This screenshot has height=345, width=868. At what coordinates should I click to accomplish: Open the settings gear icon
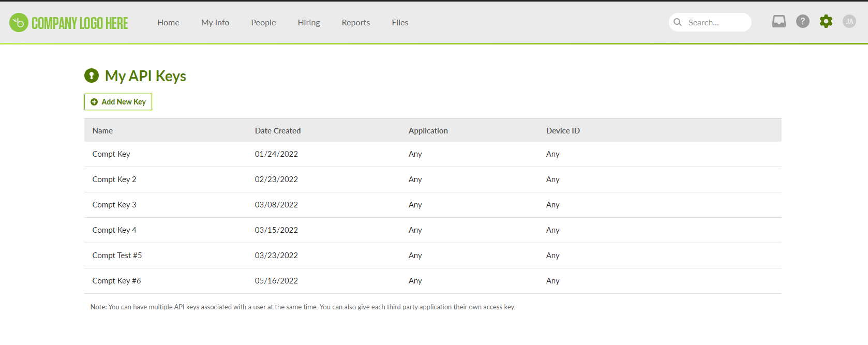tap(826, 21)
